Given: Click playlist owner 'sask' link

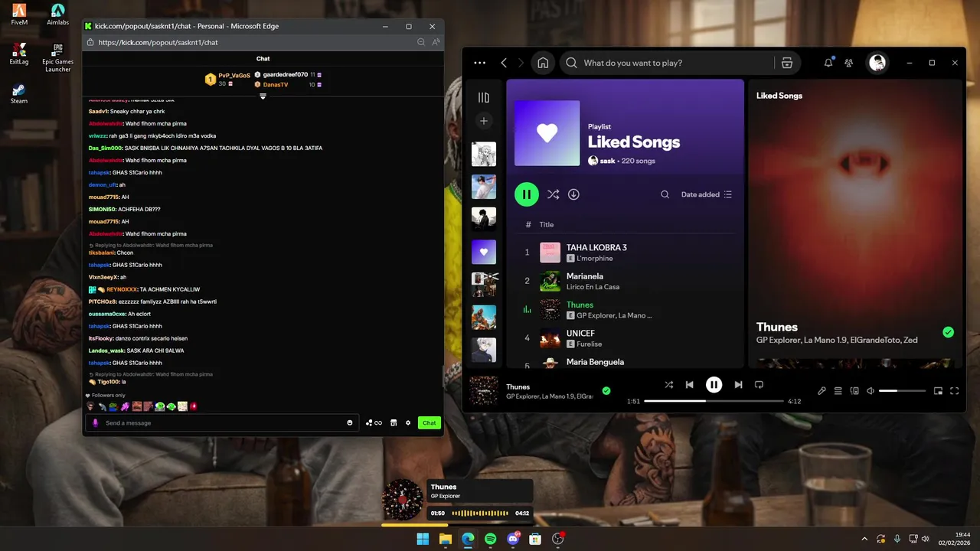Looking at the screenshot, I should (x=607, y=161).
